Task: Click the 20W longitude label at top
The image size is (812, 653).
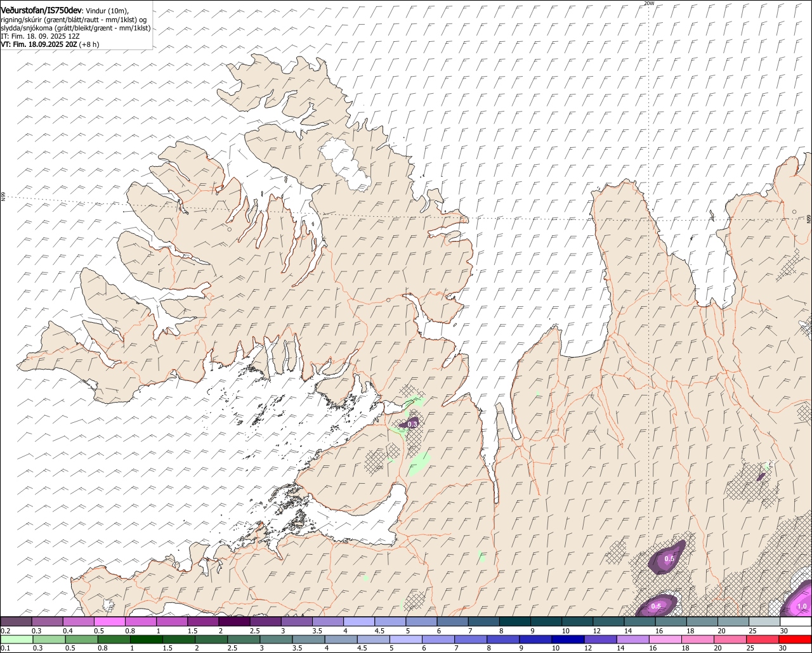Action: tap(648, 3)
